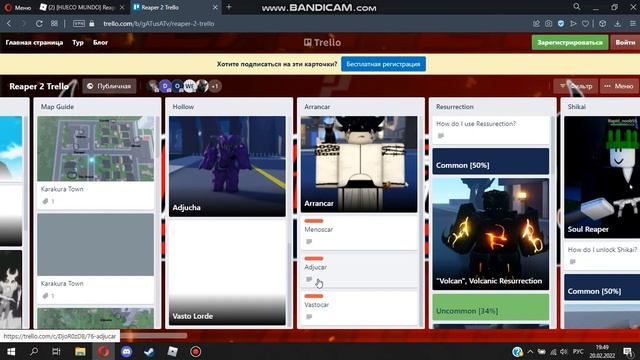Click the Map Guide list title
640x360 pixels.
point(57,107)
